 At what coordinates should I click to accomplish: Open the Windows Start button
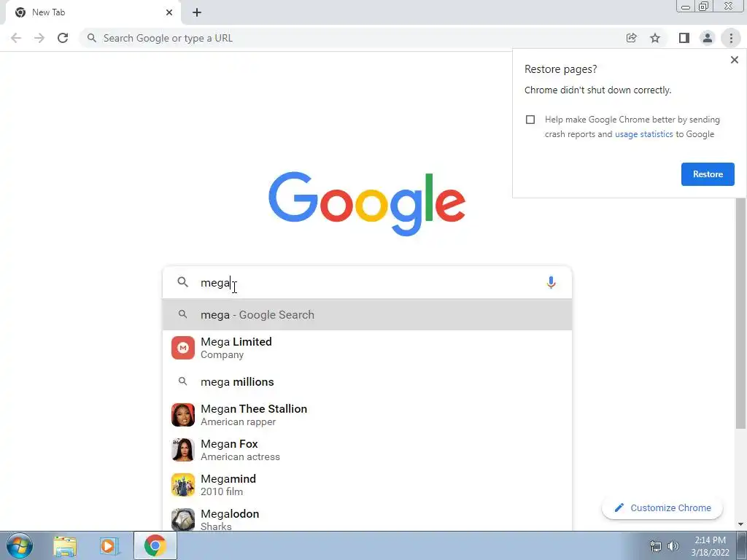click(20, 545)
